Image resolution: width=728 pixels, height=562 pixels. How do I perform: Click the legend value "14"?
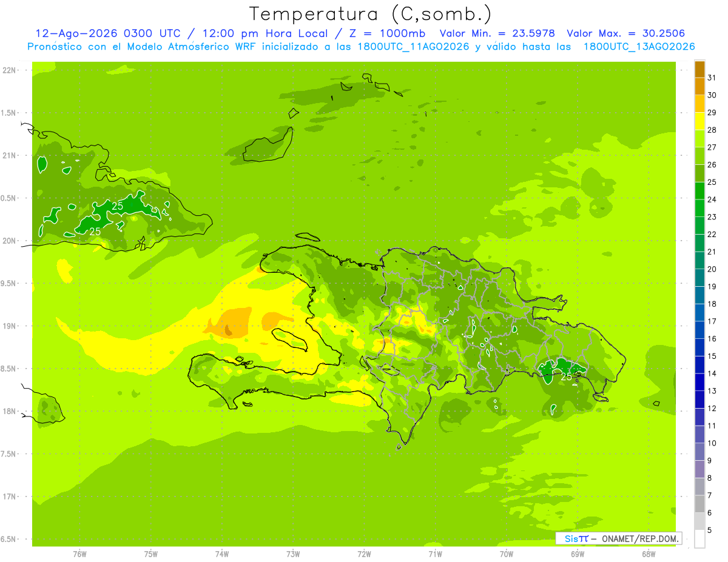712,373
